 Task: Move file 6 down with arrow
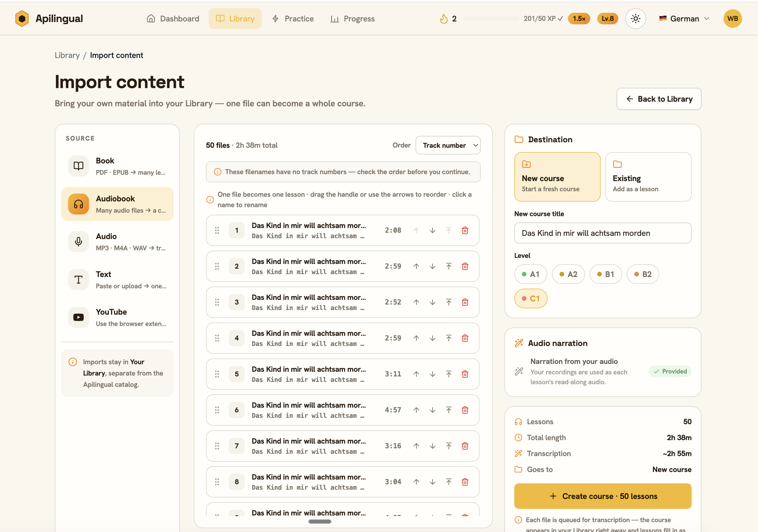(433, 410)
